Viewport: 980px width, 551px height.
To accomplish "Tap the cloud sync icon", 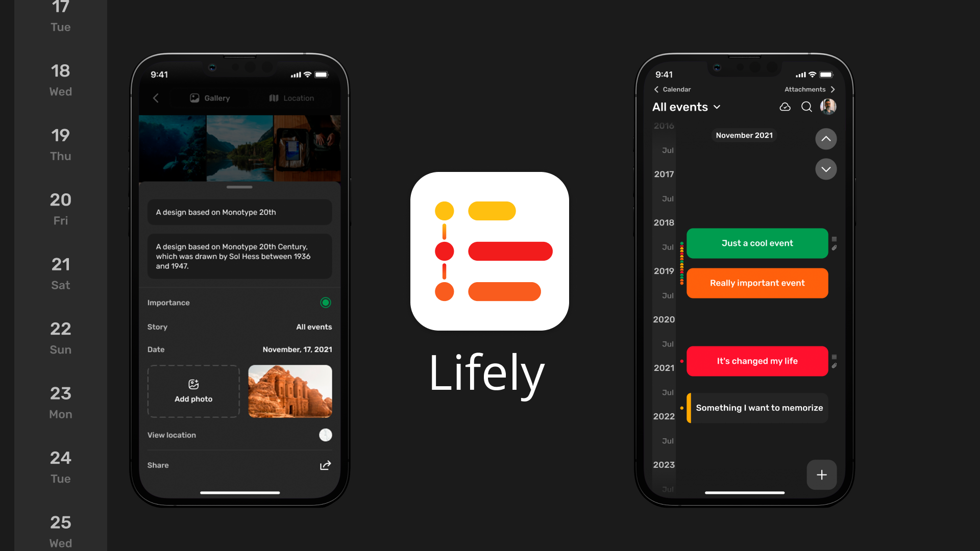I will pos(785,106).
